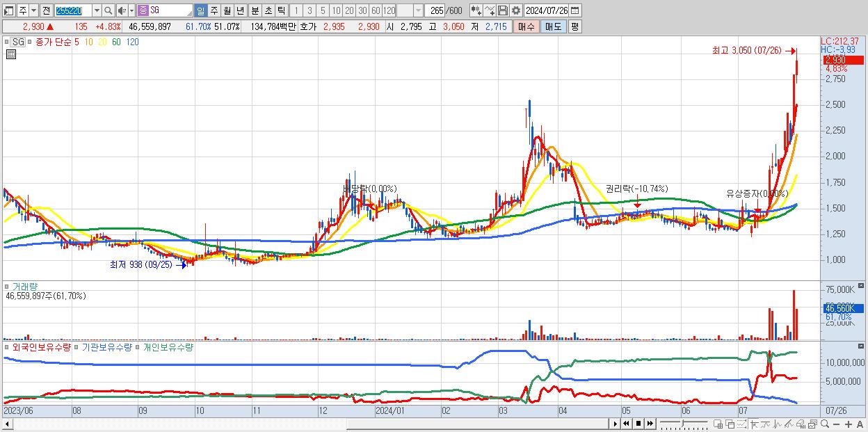Expand the stock code 255220 dropdown arrow
This screenshot has width=868, height=432.
click(x=97, y=10)
